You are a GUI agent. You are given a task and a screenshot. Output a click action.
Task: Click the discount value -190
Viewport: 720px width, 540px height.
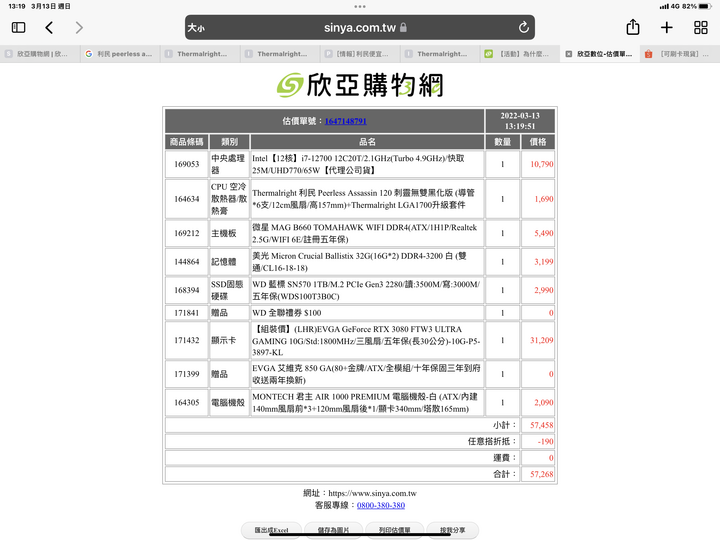tap(546, 442)
